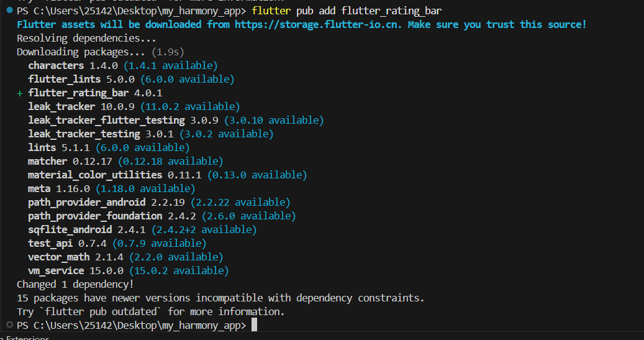Click 'leak_tracker_testing' package name
Image resolution: width=644 pixels, height=340 pixels.
click(x=84, y=134)
